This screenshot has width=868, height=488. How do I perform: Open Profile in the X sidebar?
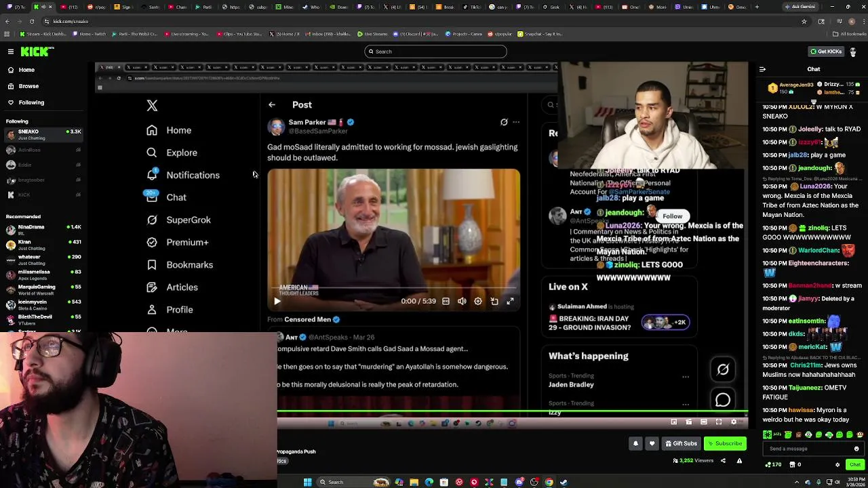(170, 309)
